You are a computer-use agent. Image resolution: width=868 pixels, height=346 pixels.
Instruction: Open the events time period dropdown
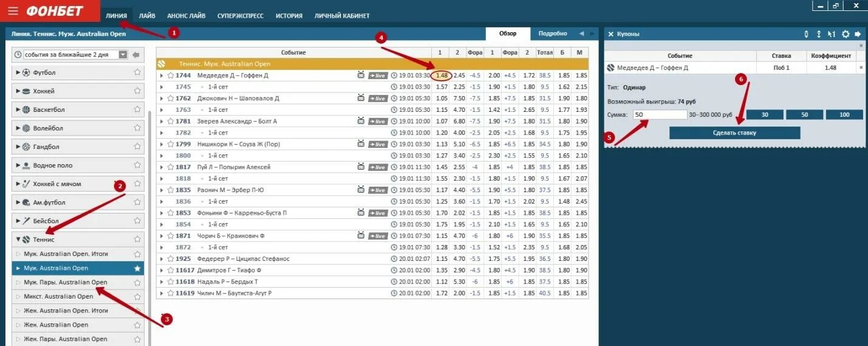coord(123,55)
